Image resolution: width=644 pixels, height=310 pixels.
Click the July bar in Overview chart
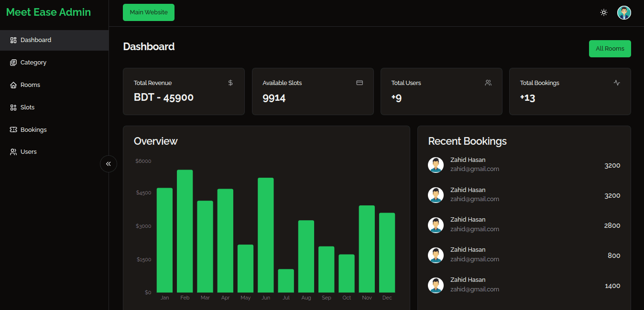[286, 281]
